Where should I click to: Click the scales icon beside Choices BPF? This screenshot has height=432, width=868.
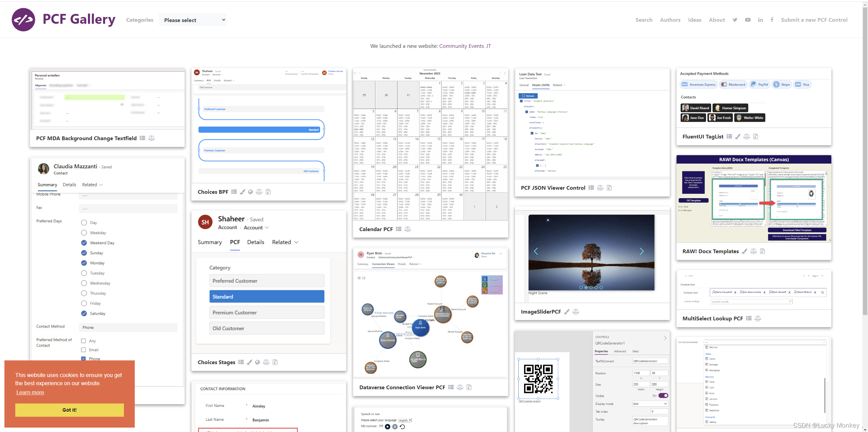click(259, 192)
